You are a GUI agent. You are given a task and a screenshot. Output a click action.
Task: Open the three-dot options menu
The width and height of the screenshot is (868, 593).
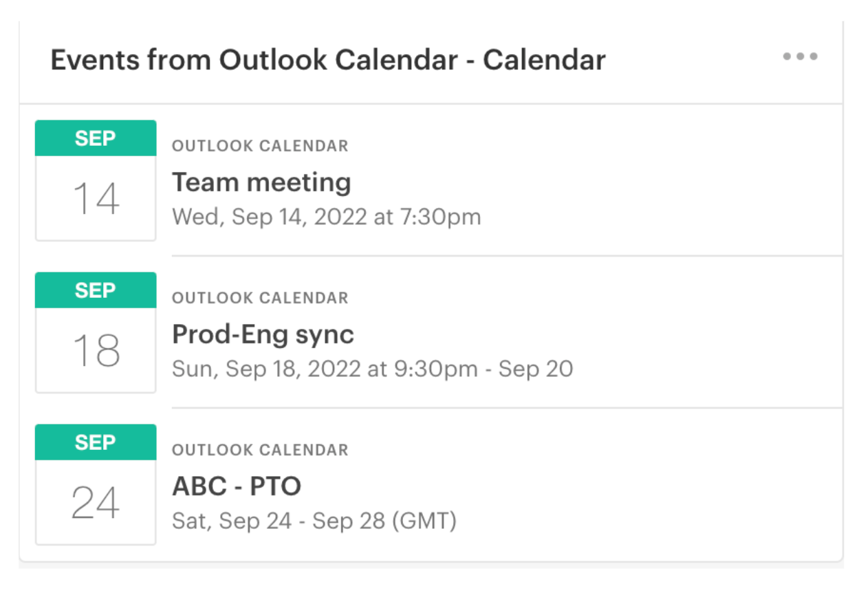pyautogui.click(x=800, y=57)
